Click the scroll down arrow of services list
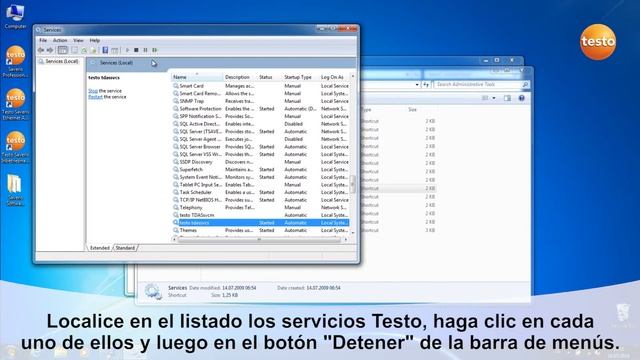 click(x=353, y=233)
